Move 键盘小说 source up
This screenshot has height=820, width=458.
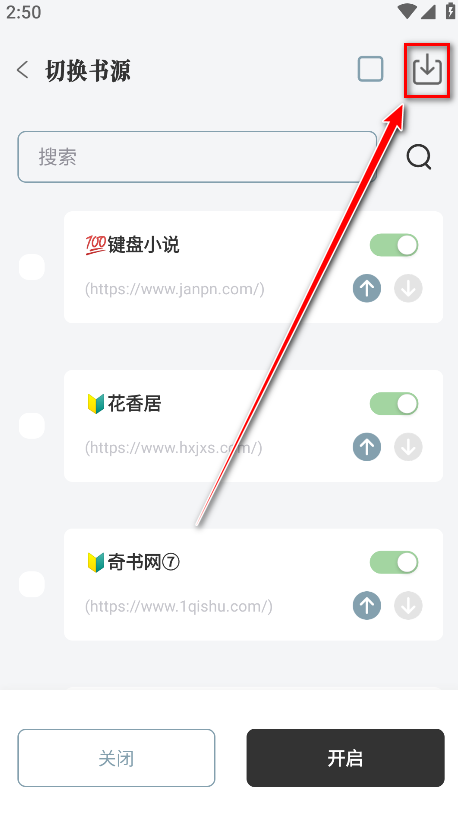[x=367, y=288]
